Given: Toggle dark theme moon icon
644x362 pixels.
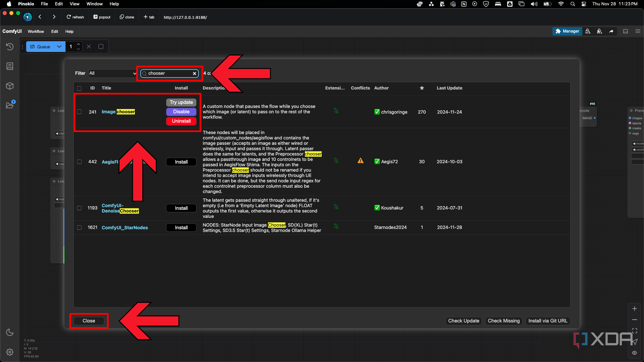Looking at the screenshot, I should pyautogui.click(x=10, y=332).
